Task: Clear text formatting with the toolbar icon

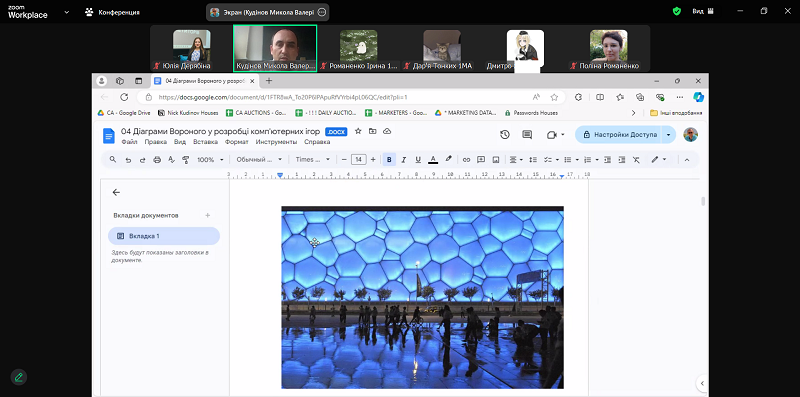Action: click(636, 160)
